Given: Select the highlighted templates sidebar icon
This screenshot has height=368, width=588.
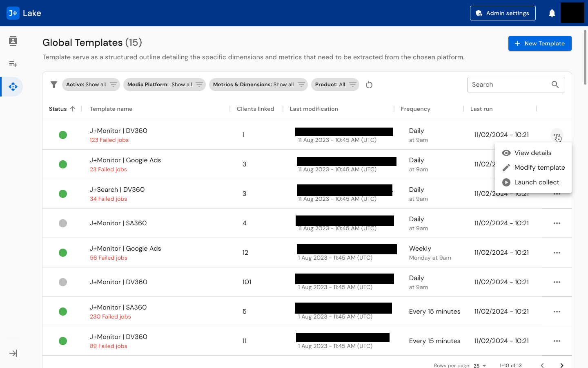Looking at the screenshot, I should [13, 87].
